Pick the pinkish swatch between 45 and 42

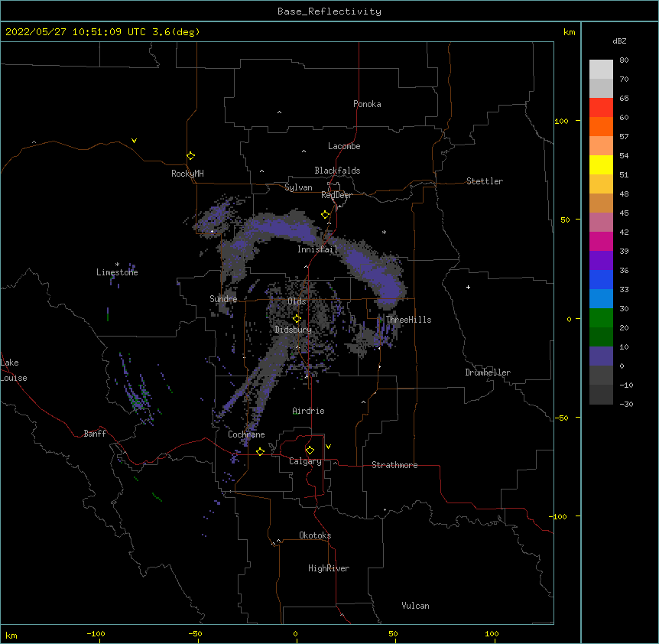coord(601,223)
